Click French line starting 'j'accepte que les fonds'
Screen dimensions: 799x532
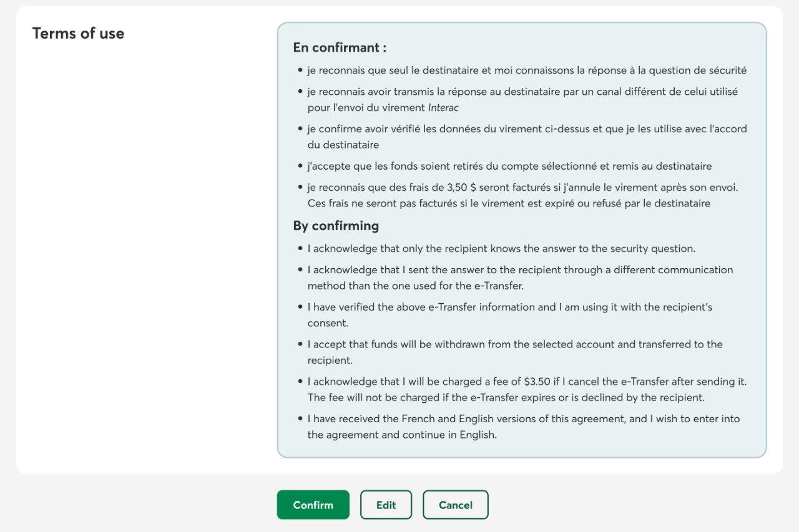509,166
